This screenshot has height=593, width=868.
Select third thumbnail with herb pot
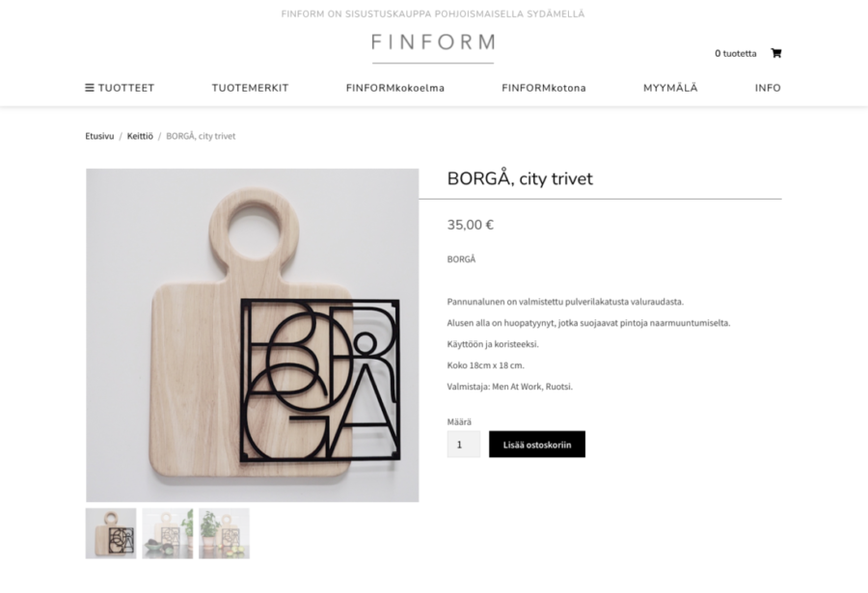coord(224,533)
